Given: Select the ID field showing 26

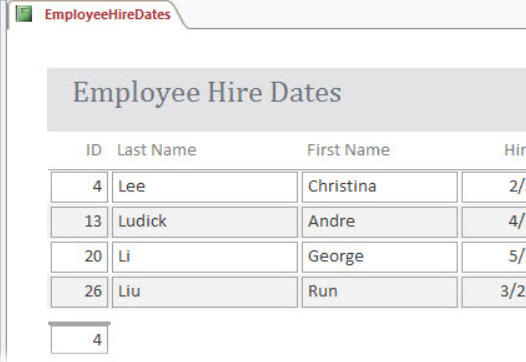Looking at the screenshot, I should pos(80,292).
